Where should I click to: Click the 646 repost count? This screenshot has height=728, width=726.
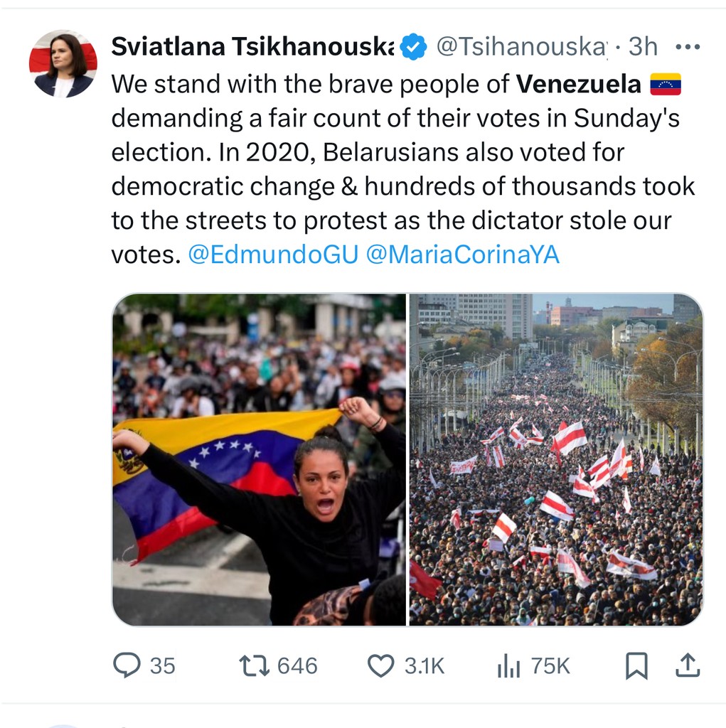pyautogui.click(x=297, y=665)
